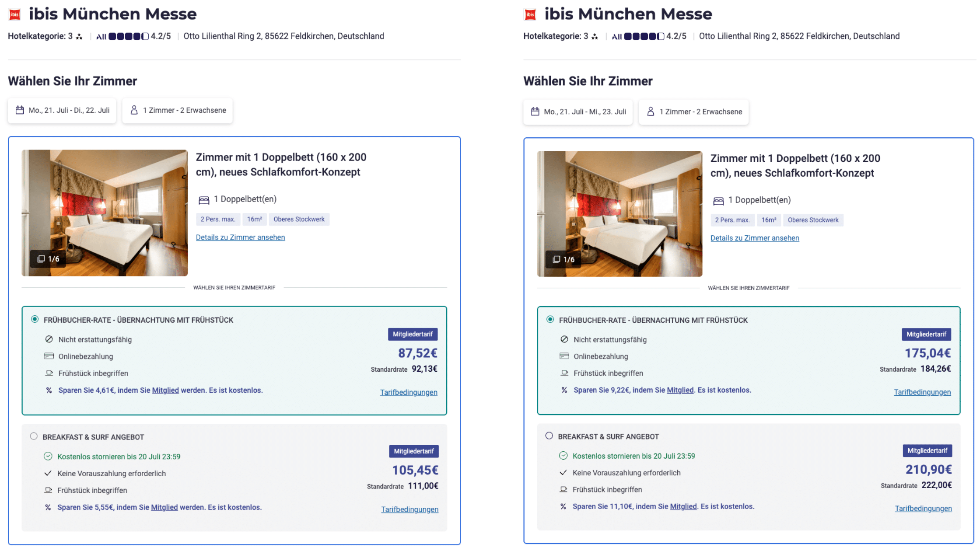Click the 16m² tag in the left panel
The width and height of the screenshot is (980, 551).
coord(254,219)
